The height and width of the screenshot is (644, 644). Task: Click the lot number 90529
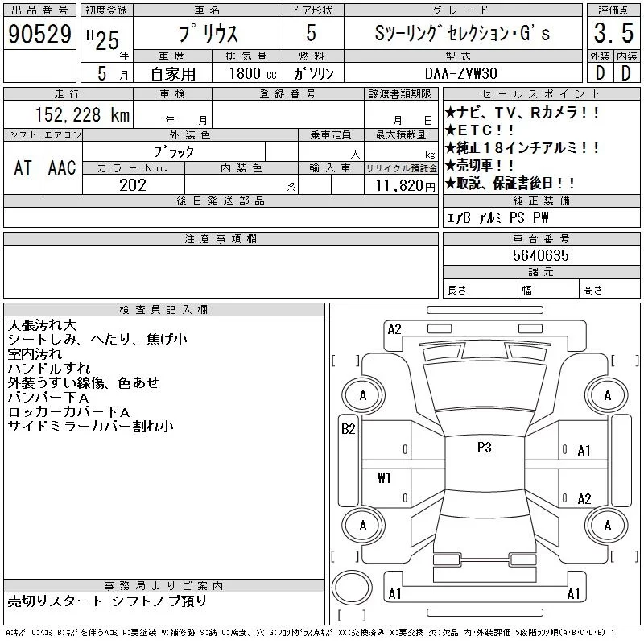[39, 33]
